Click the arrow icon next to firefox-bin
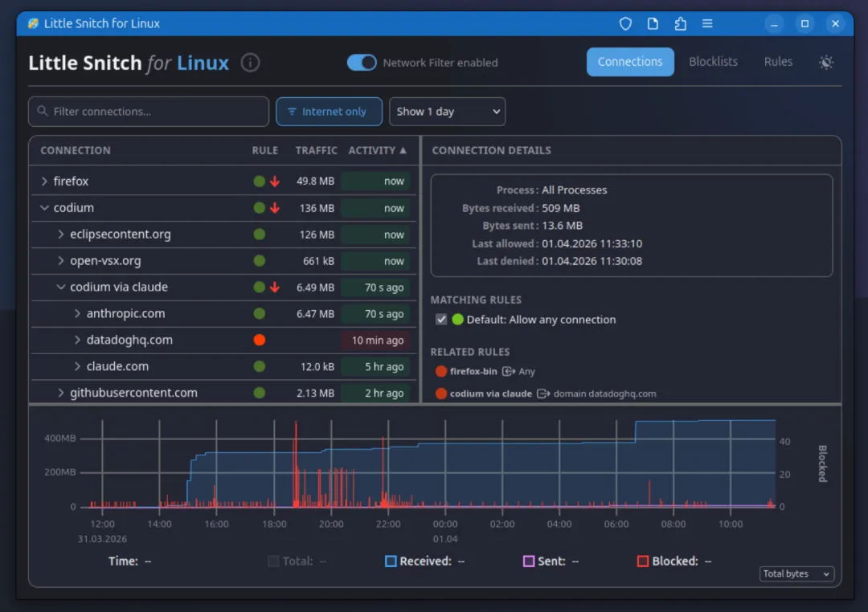Image resolution: width=868 pixels, height=612 pixels. pyautogui.click(x=508, y=371)
